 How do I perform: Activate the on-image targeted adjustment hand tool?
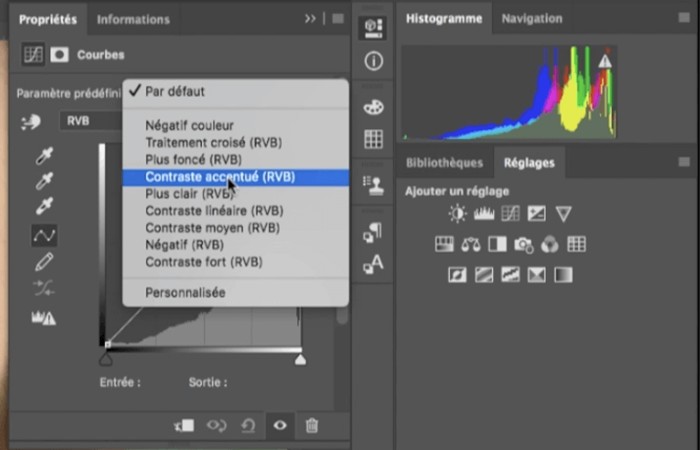tap(31, 121)
